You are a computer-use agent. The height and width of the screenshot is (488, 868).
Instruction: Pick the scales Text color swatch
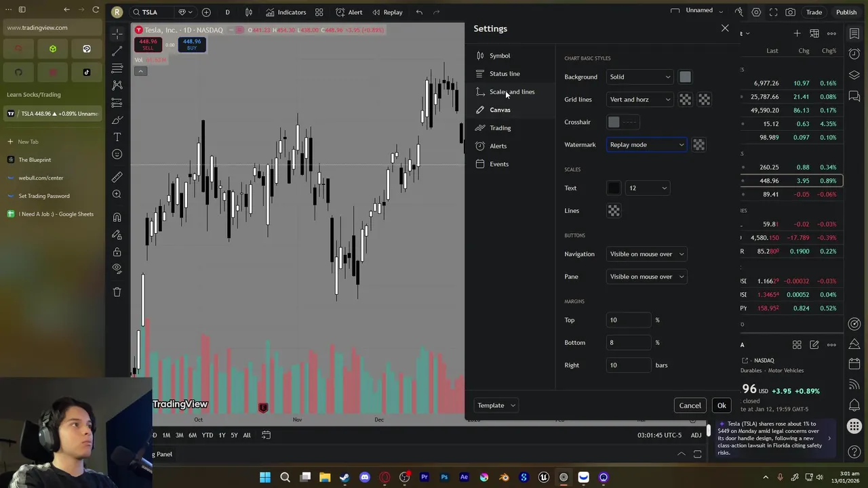point(614,188)
